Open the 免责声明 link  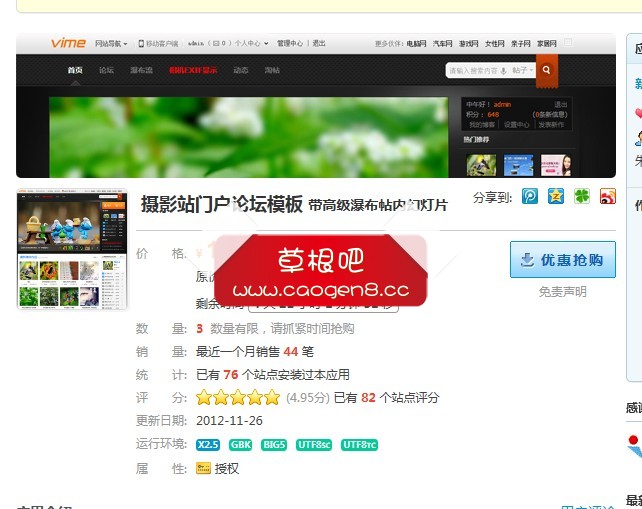click(x=562, y=292)
